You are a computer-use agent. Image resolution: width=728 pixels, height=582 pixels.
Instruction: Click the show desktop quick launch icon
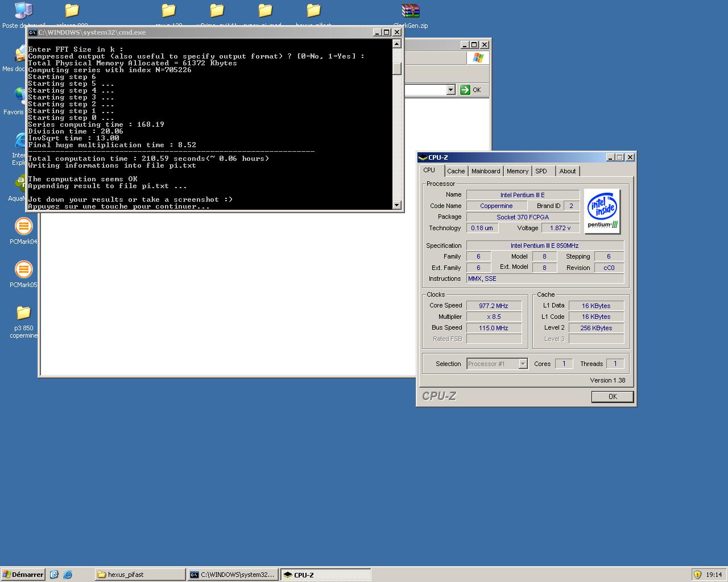pyautogui.click(x=54, y=575)
